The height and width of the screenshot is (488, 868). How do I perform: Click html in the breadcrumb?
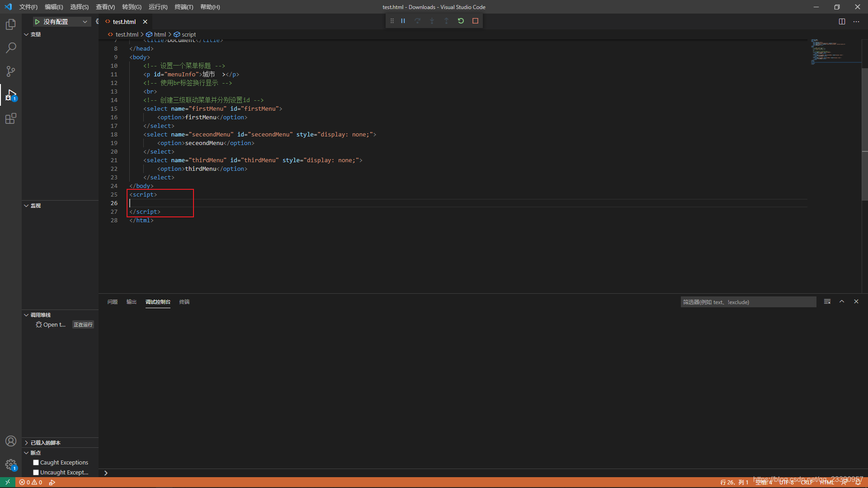(x=160, y=34)
